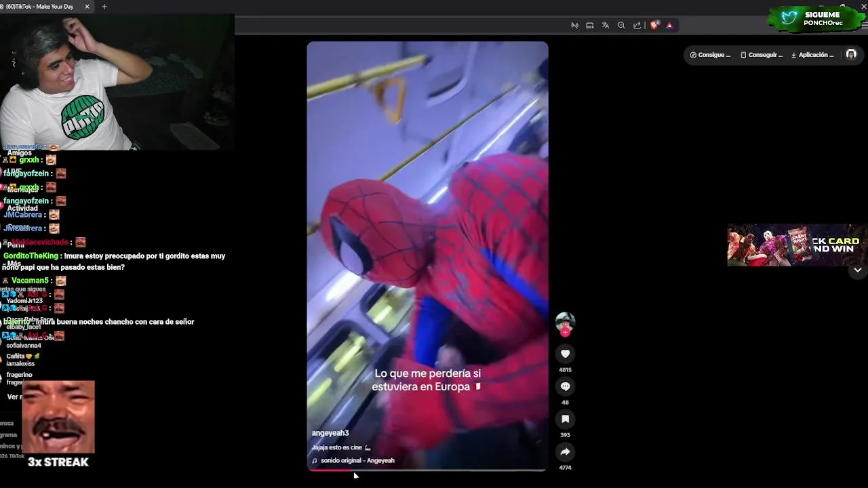Screen dimensions: 868x488
Task: Click the streamer webcam overlay
Action: 117,82
